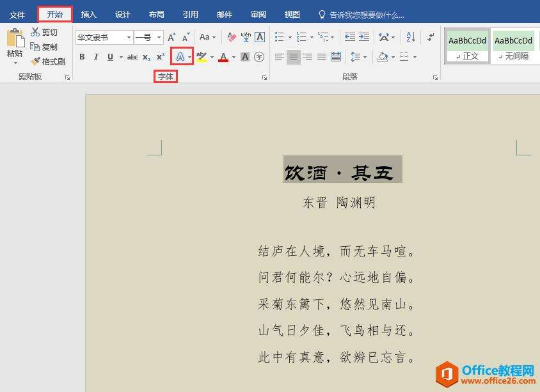Click the Phonetic Guide icon in Font group
Image resolution: width=540 pixels, height=392 pixels.
244,37
